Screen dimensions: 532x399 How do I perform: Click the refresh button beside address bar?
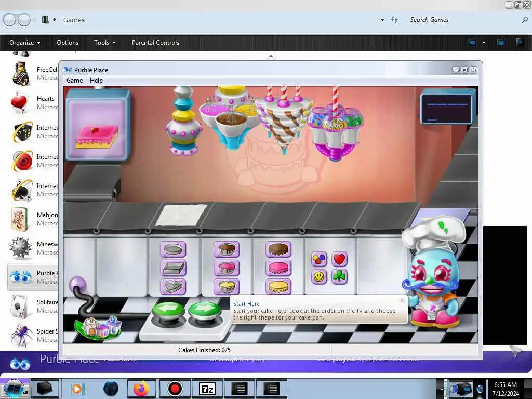[x=394, y=20]
